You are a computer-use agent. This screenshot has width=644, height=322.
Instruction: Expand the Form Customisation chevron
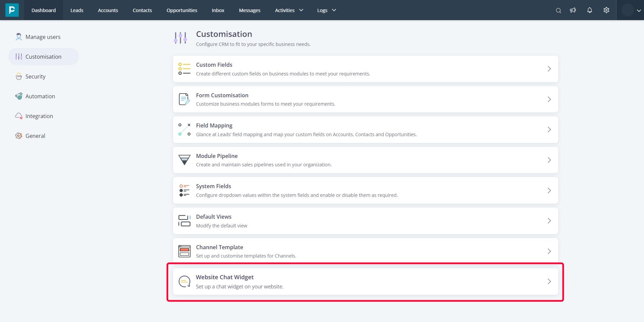(549, 99)
